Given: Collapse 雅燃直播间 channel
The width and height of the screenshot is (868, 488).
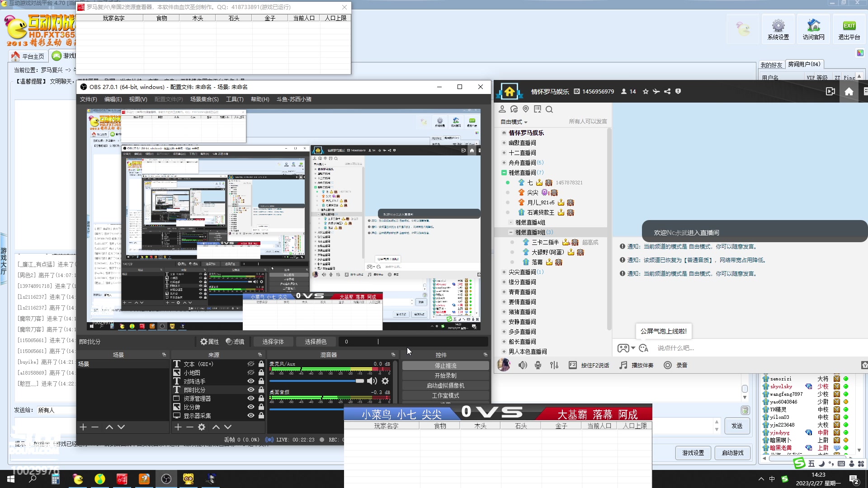Looking at the screenshot, I should coord(504,173).
